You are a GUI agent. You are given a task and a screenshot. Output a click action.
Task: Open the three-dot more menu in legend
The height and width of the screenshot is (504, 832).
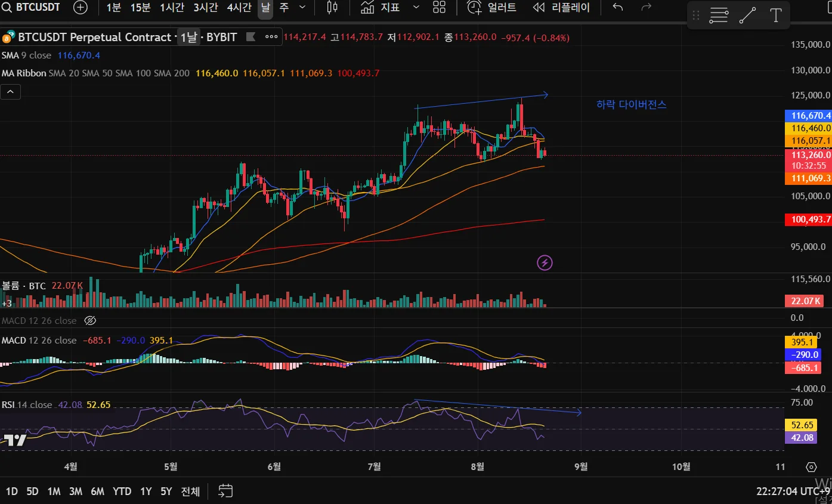click(x=271, y=37)
